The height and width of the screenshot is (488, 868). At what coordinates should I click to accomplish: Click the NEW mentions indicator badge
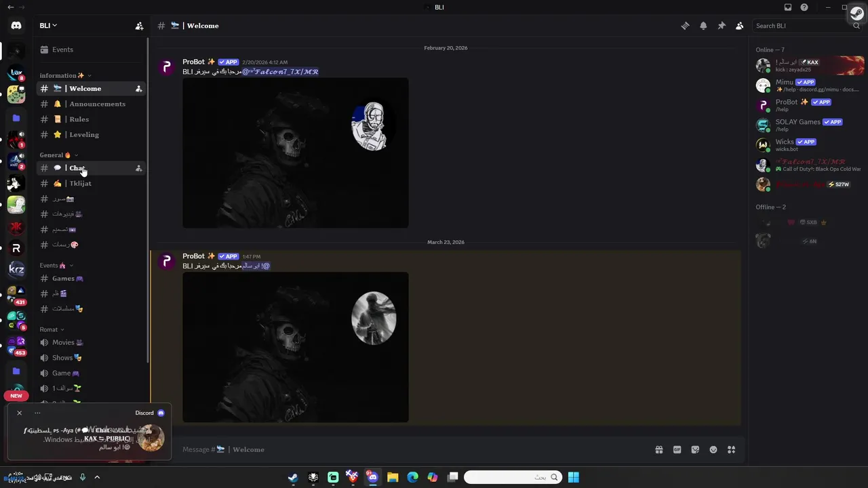(x=16, y=396)
